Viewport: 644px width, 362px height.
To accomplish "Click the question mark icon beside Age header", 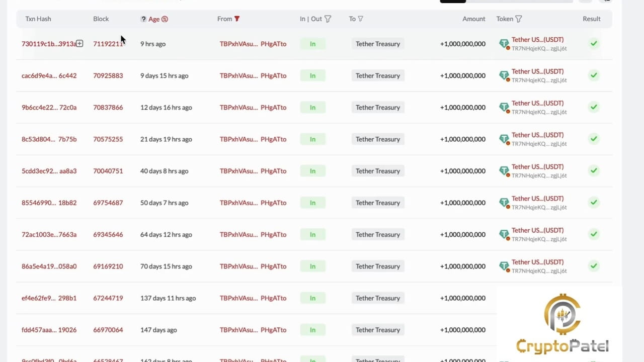I will coord(143,19).
